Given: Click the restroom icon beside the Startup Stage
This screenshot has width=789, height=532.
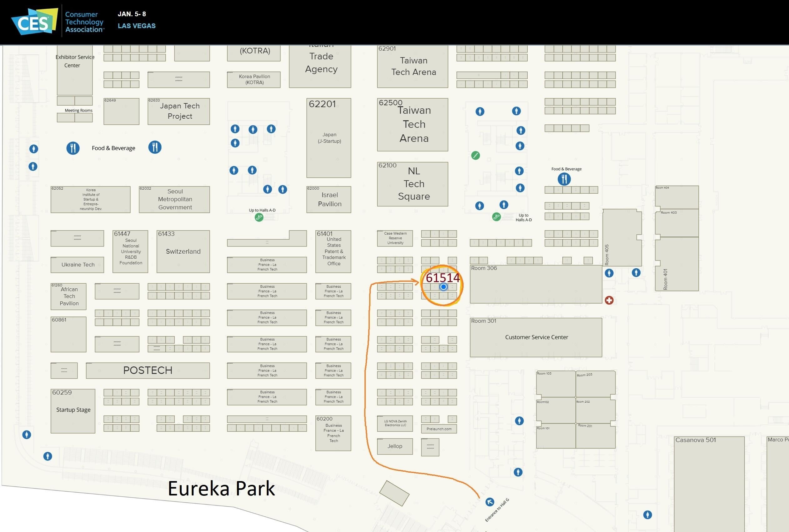Looking at the screenshot, I should (27, 435).
